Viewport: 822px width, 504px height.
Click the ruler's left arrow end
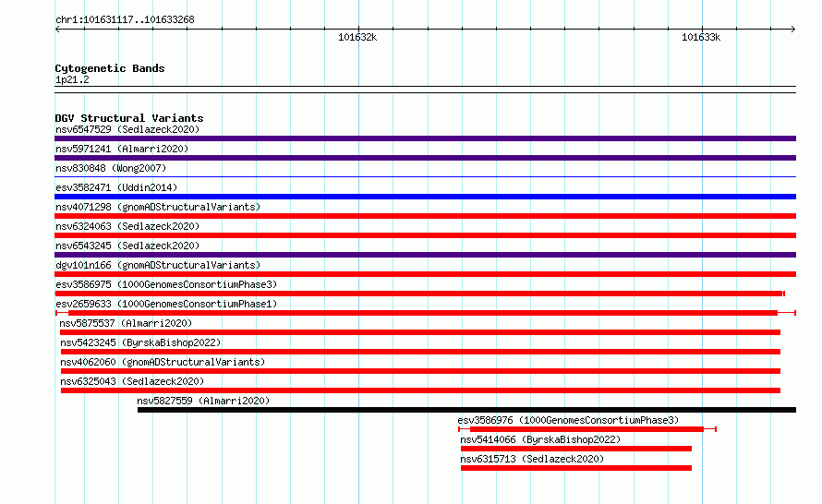[x=57, y=30]
